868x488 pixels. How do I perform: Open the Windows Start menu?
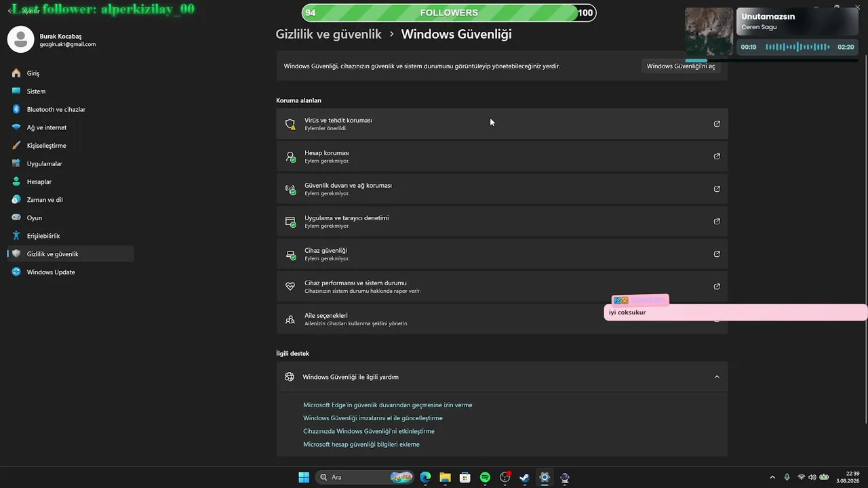pyautogui.click(x=304, y=477)
